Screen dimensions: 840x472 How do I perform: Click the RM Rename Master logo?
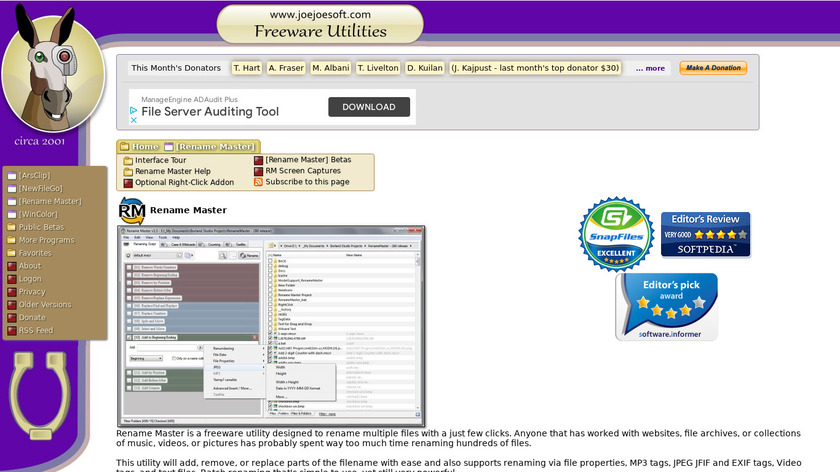click(132, 211)
